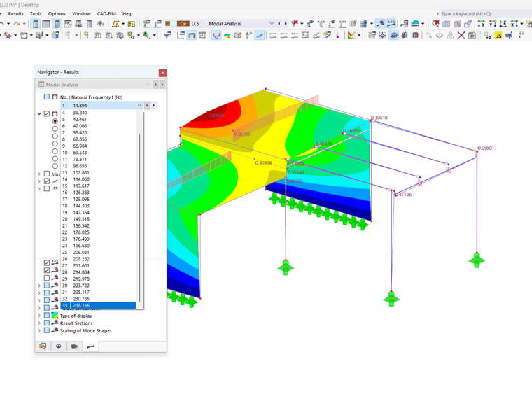The height and width of the screenshot is (399, 532).
Task: Select the first filled radio button in Navigator
Action: click(55, 121)
